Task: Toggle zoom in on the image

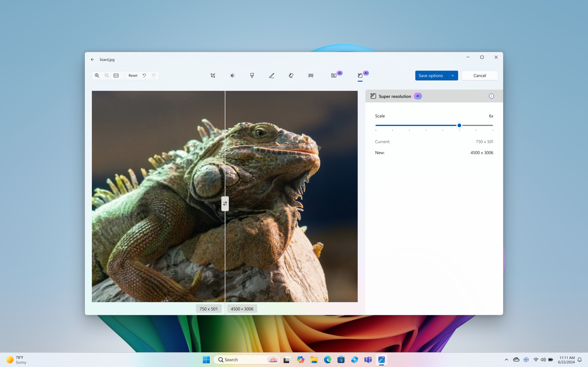Action: 97,75
